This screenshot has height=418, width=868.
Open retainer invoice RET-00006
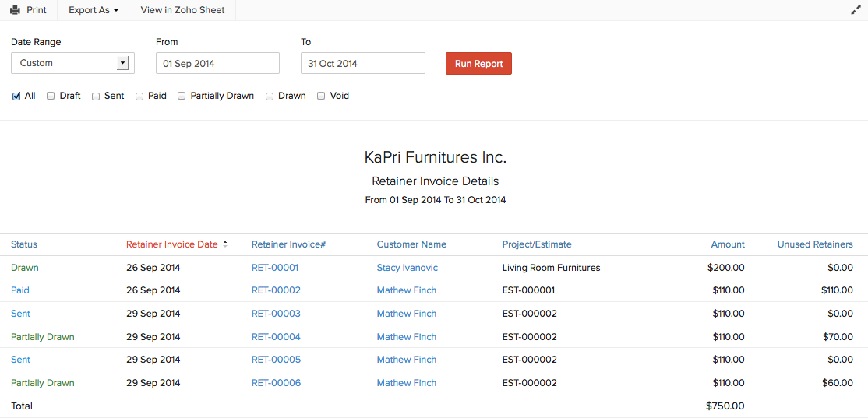click(276, 383)
